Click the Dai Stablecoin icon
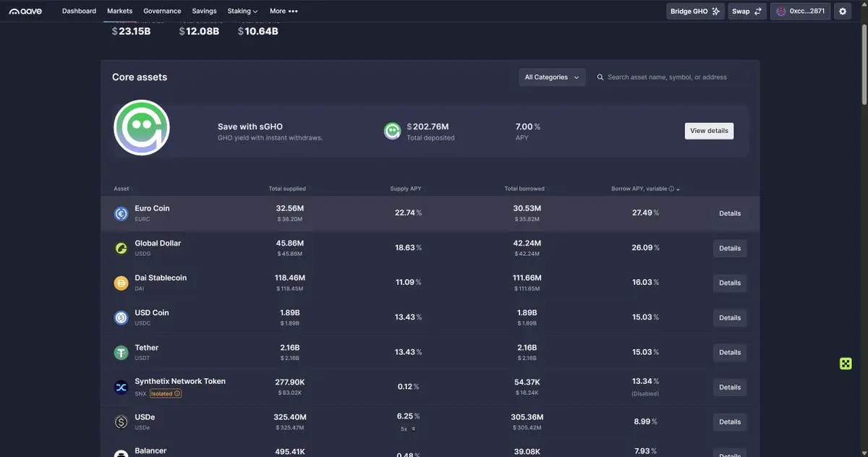The height and width of the screenshot is (457, 868). coord(121,283)
